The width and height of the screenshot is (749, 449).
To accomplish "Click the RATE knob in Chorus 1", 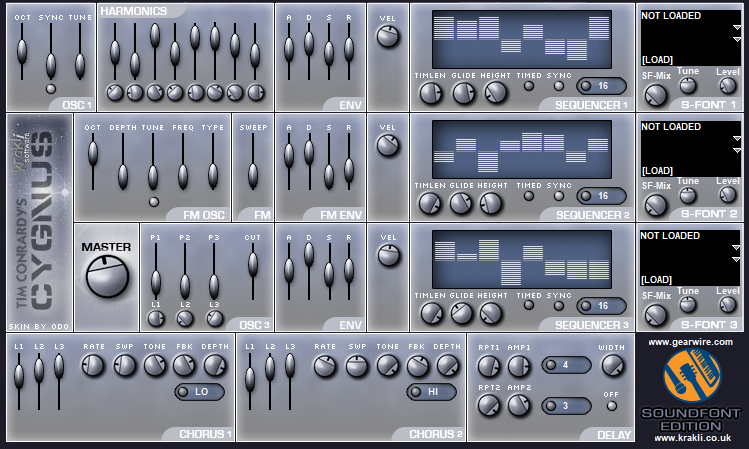I will pyautogui.click(x=94, y=367).
